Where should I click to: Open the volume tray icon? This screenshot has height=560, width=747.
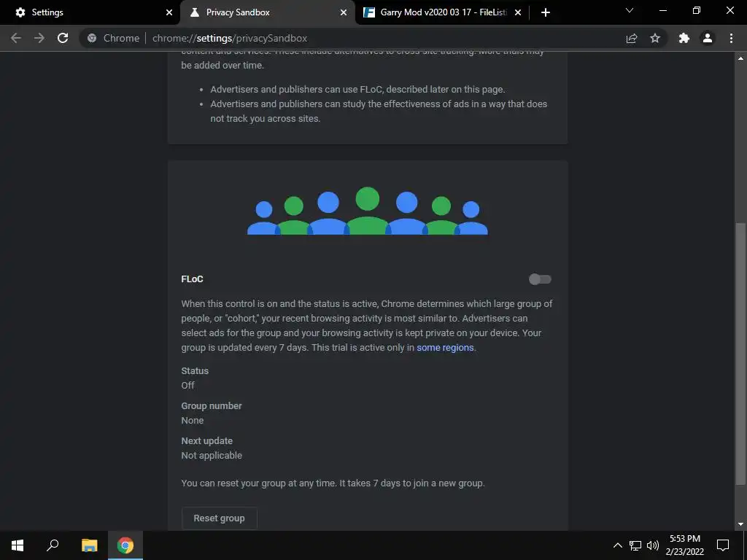pos(653,545)
